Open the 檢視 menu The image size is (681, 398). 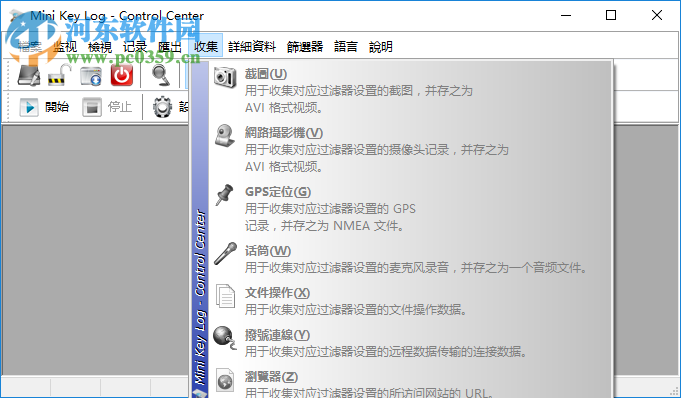(x=100, y=46)
